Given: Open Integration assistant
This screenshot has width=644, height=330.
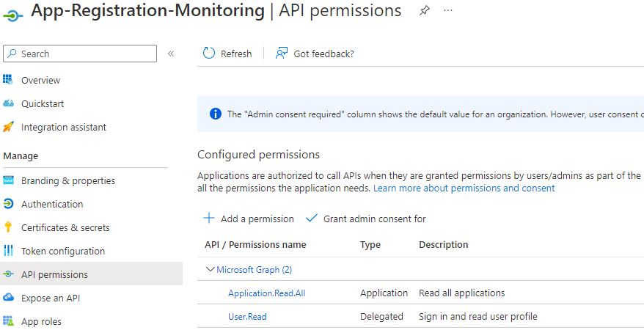Looking at the screenshot, I should (64, 128).
